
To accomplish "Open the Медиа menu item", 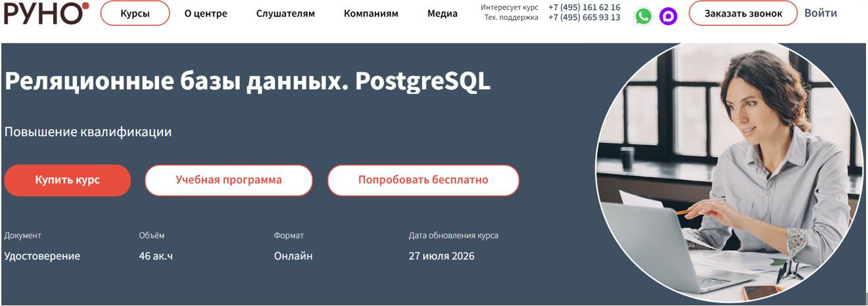I will [x=443, y=13].
